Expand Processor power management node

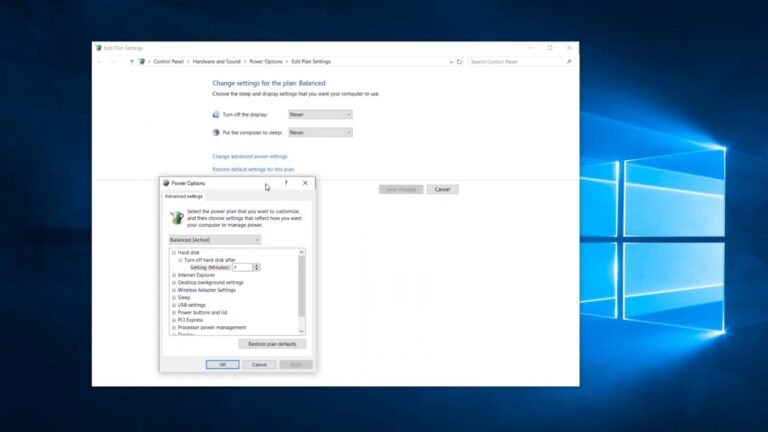[x=174, y=327]
